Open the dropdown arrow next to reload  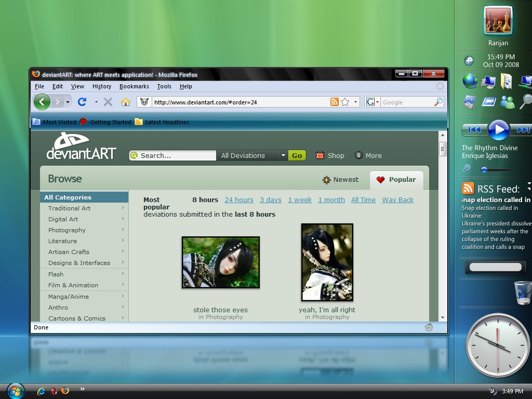(96, 102)
